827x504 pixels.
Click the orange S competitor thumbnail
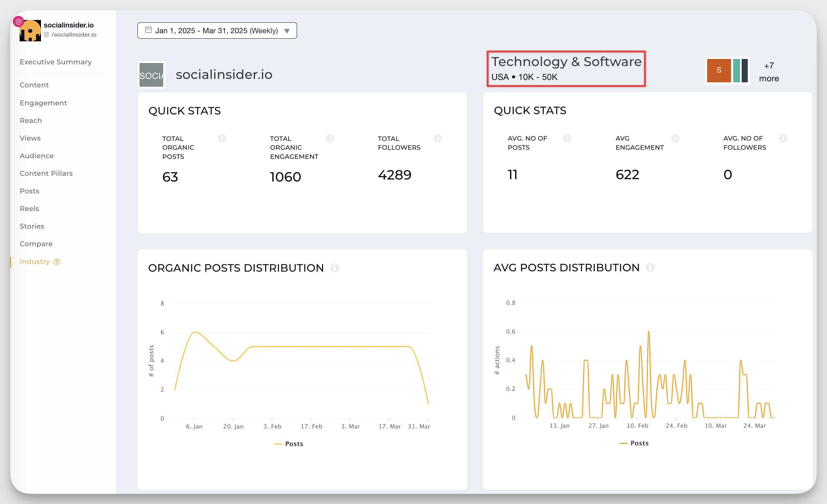click(719, 70)
